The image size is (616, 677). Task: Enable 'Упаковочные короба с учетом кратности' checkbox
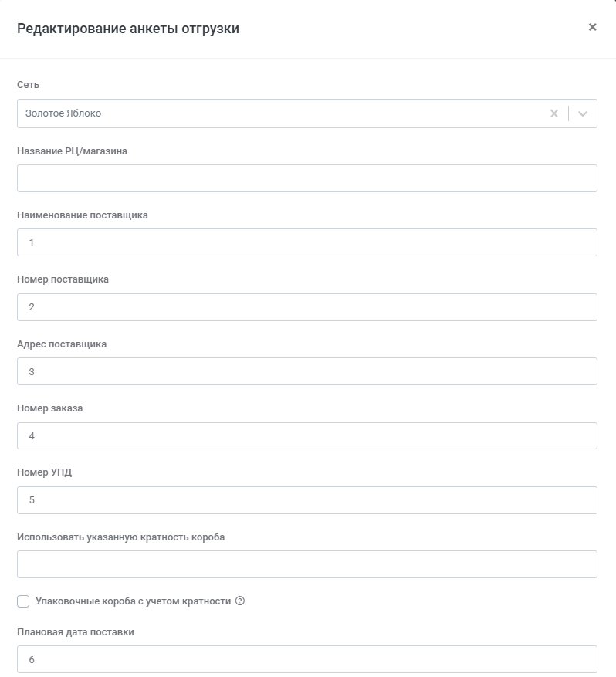(x=23, y=601)
